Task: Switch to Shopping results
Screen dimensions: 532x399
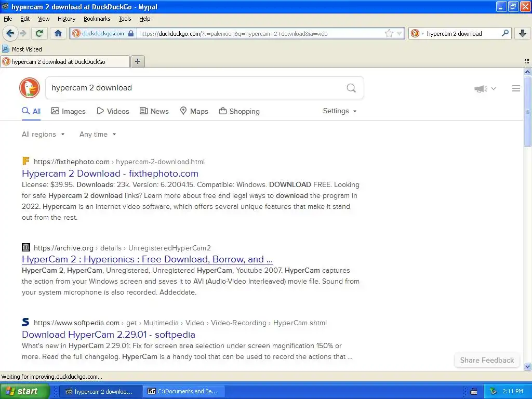Action: point(239,111)
